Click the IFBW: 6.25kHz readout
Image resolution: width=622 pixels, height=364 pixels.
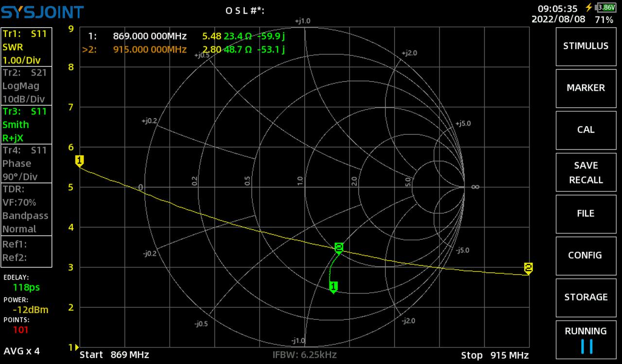[x=305, y=355]
